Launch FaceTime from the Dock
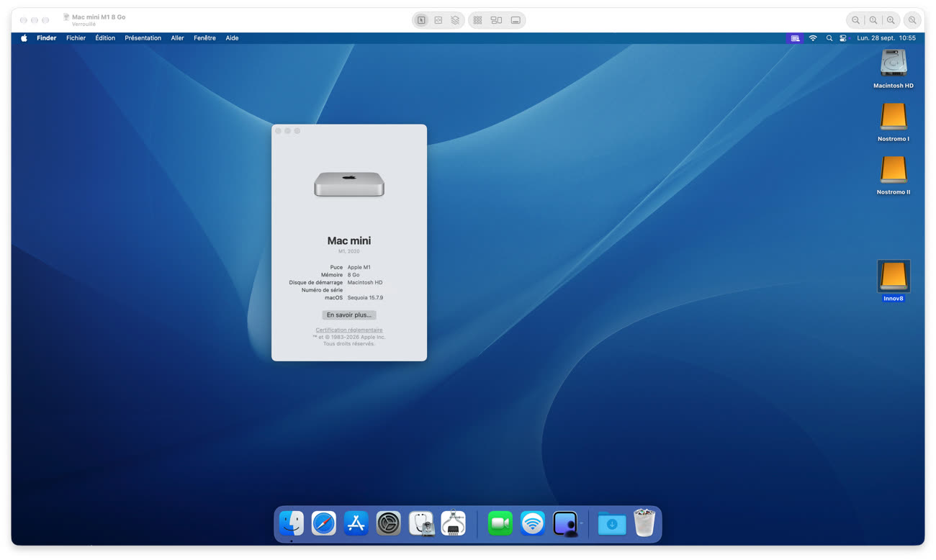Screen dimensions: 936x560 pos(500,523)
